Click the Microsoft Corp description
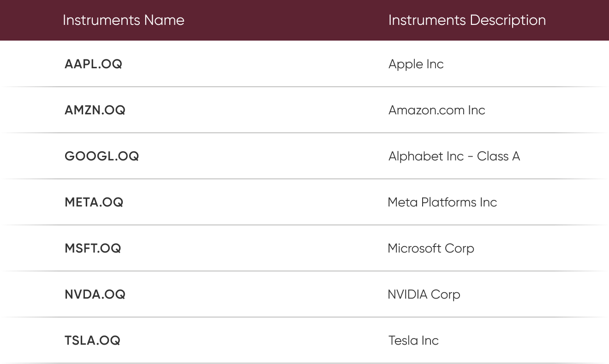609x364 pixels. (430, 249)
